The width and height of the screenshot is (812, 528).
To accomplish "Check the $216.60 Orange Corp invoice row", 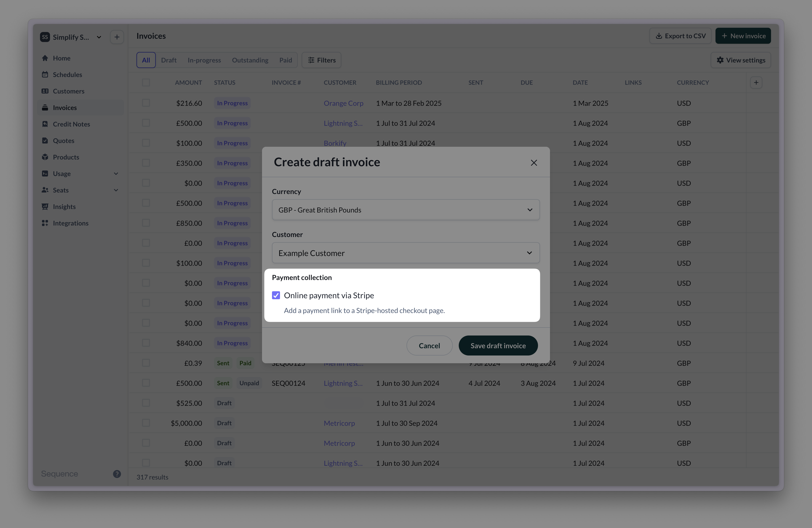I will tap(146, 103).
